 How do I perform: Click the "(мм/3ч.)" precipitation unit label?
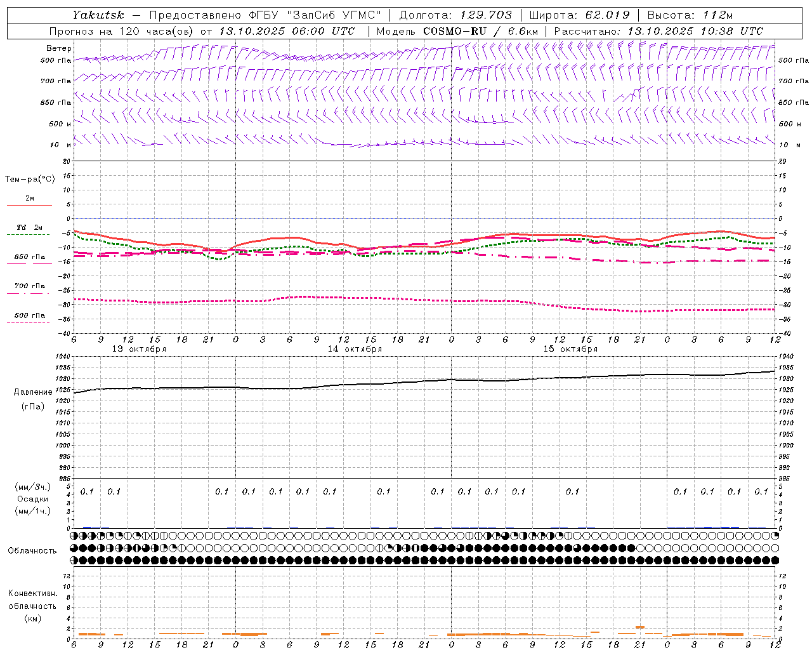coord(33,487)
